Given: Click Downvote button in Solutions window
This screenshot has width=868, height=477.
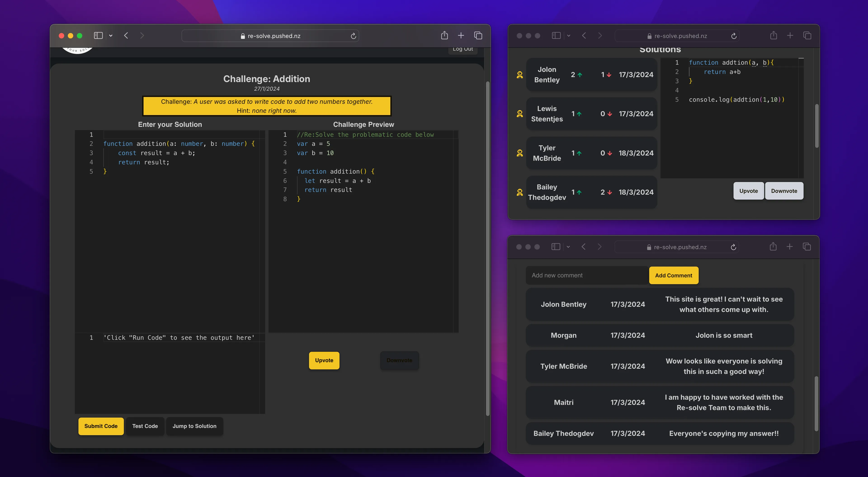Looking at the screenshot, I should click(x=784, y=191).
